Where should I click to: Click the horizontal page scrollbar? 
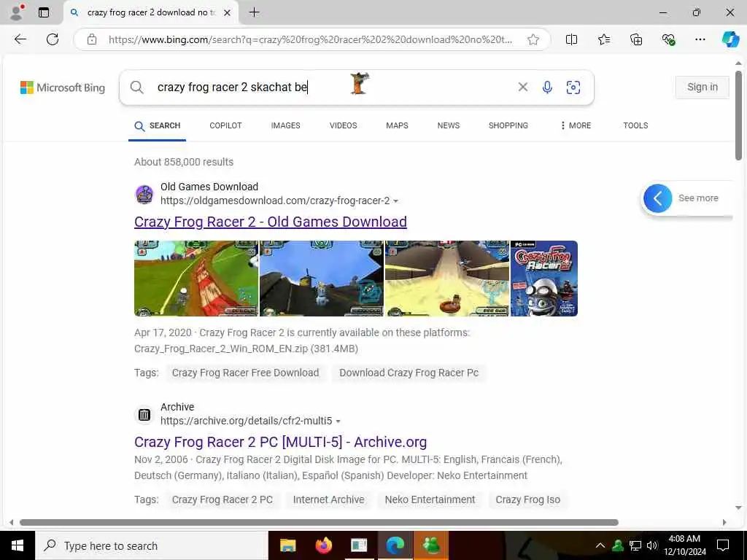point(320,522)
